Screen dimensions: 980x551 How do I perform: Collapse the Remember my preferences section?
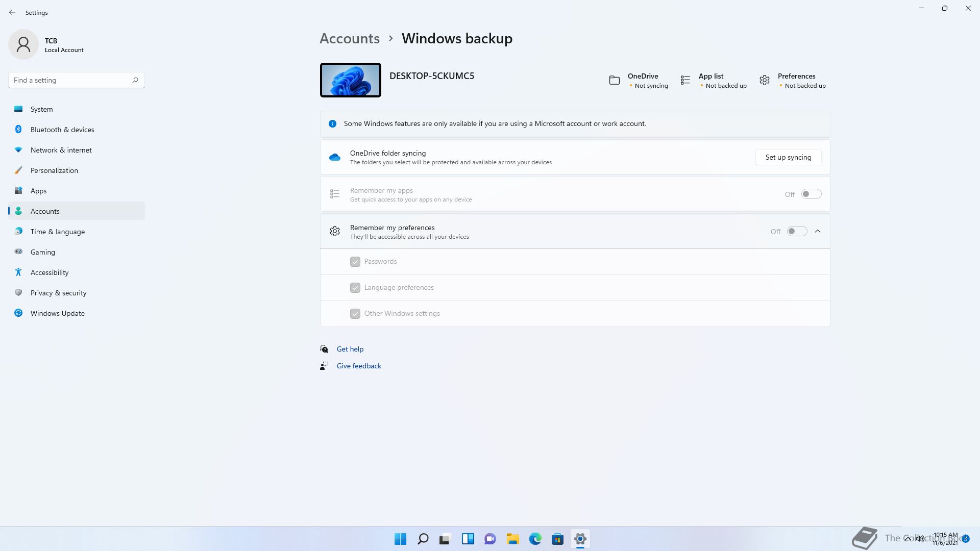pos(818,232)
